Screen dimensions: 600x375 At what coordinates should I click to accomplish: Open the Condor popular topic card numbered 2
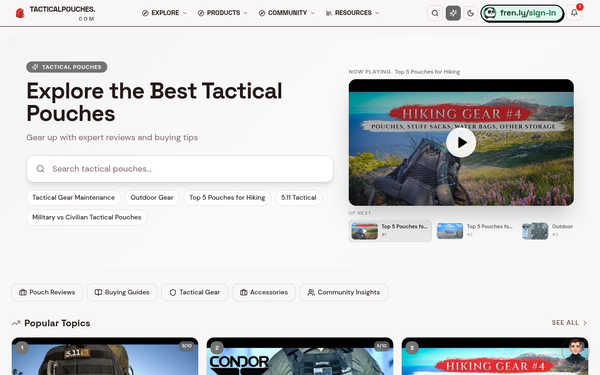click(x=300, y=356)
